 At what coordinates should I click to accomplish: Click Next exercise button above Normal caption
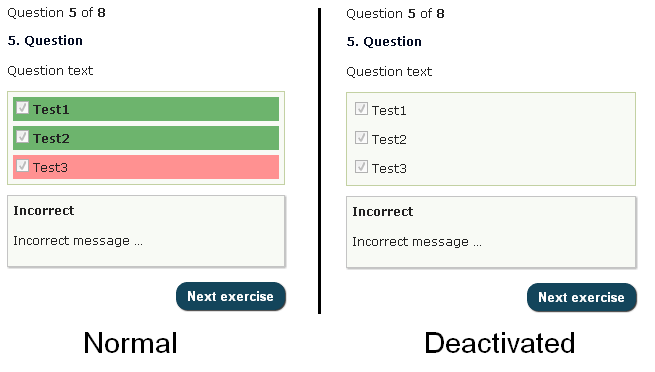[231, 296]
